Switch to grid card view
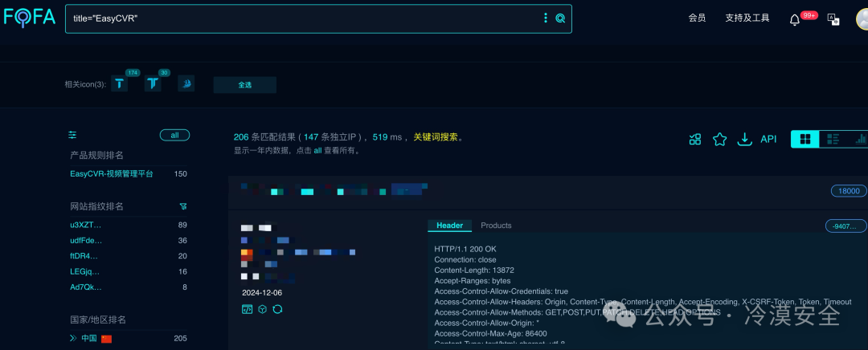868x350 pixels. (805, 140)
